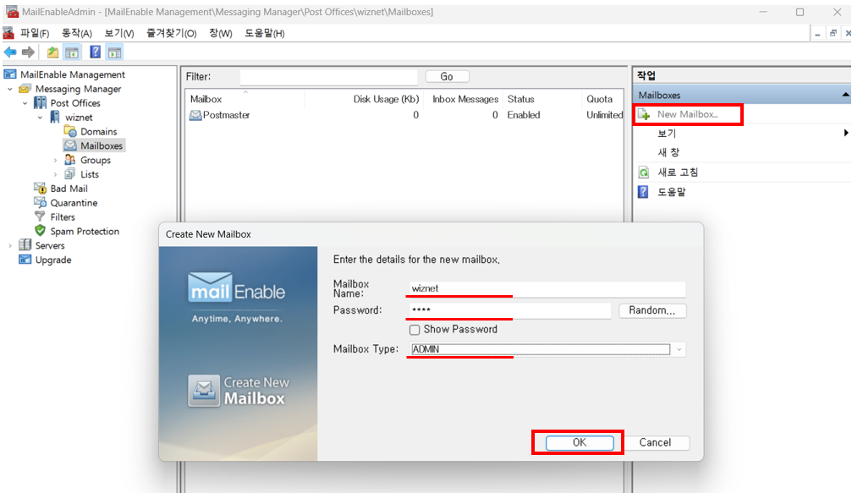Click the up-one-level folder toolbar icon
The height and width of the screenshot is (504, 852).
(x=52, y=52)
